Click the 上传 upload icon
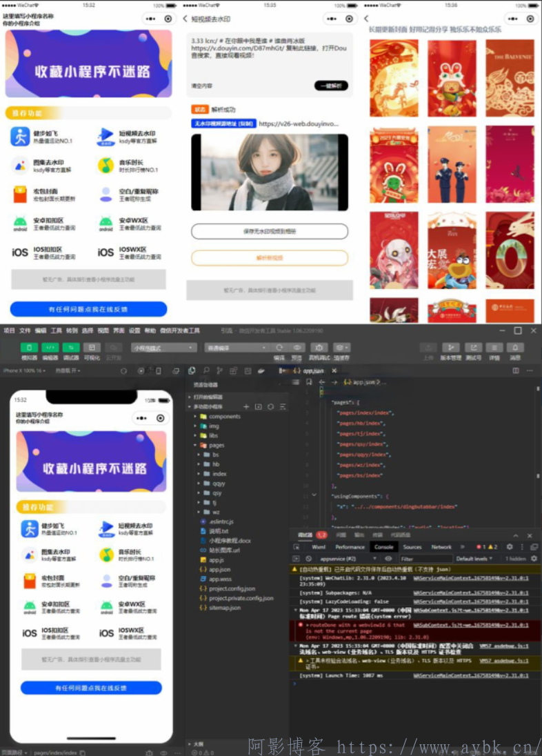Viewport: 542px width, 756px height. (428, 348)
